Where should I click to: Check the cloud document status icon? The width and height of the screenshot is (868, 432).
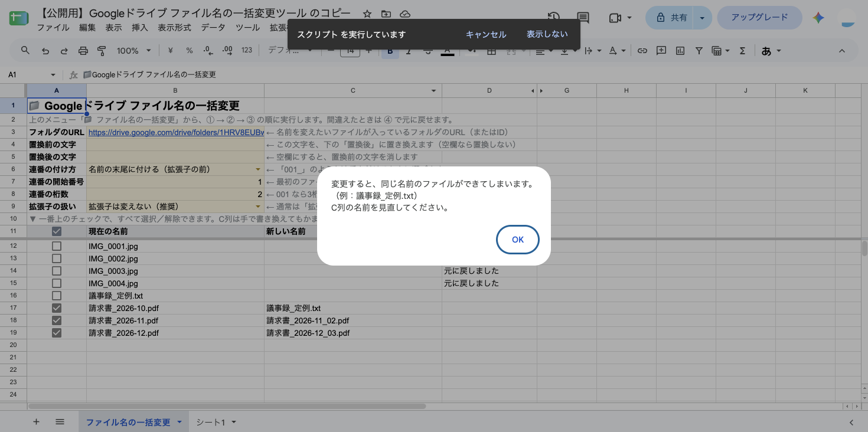(x=405, y=14)
